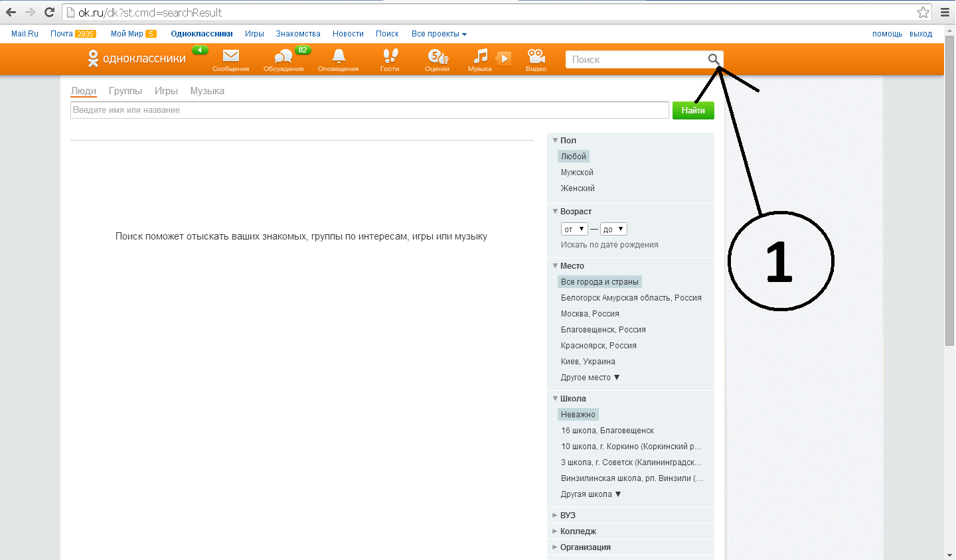Filter by Белогорск Амурская область

pyautogui.click(x=631, y=298)
